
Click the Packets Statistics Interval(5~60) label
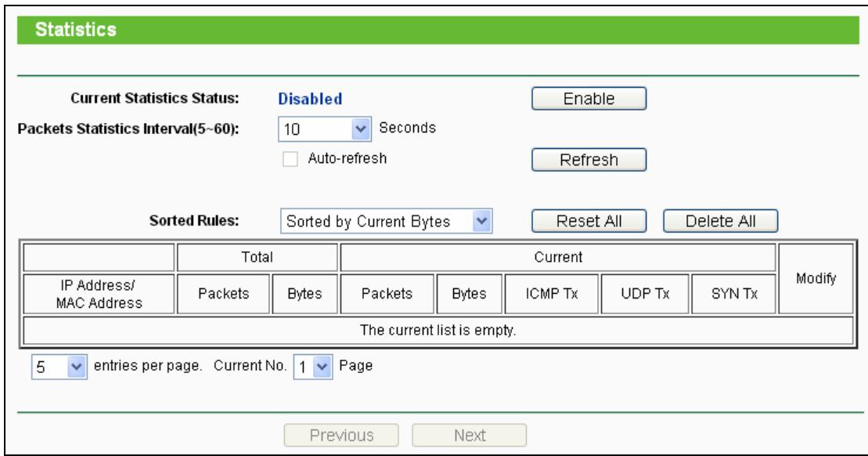(x=128, y=129)
